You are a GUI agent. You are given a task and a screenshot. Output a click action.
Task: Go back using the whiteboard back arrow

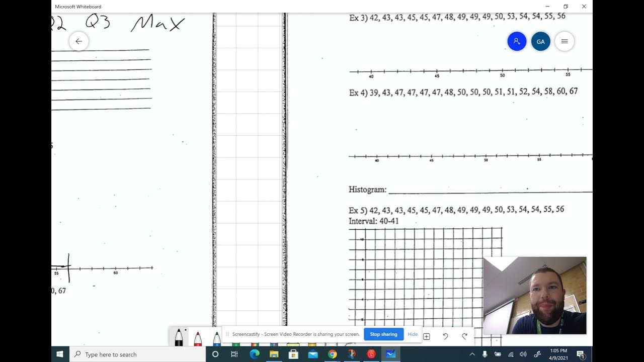tap(79, 41)
